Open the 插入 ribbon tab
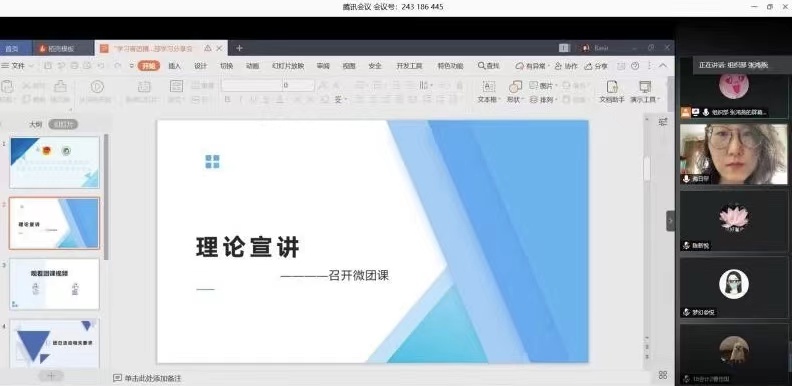The width and height of the screenshot is (792, 386). pyautogui.click(x=174, y=66)
